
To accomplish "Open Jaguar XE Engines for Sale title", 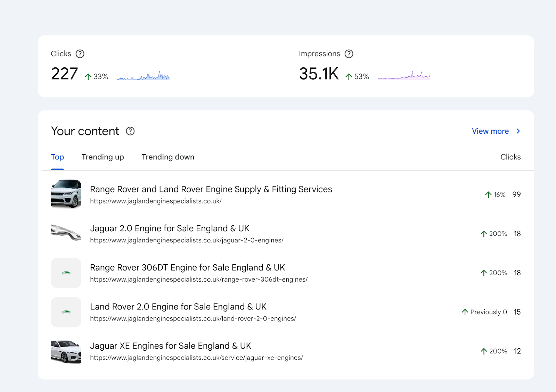I will point(170,346).
